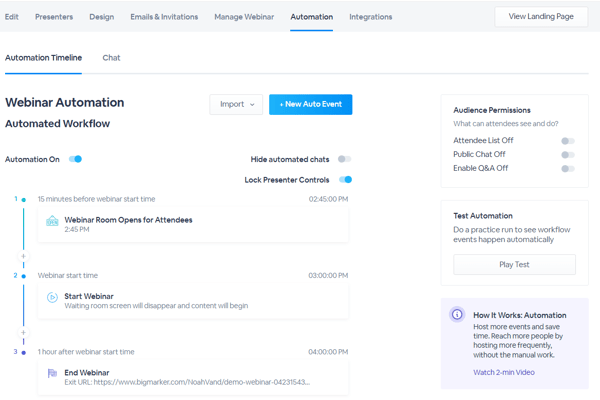Disable Lock Presenter Controls toggle

coord(345,180)
